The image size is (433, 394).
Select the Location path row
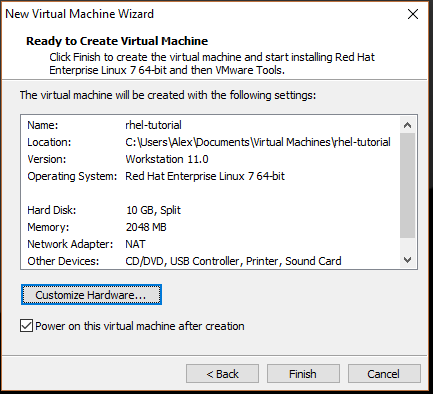pos(210,142)
